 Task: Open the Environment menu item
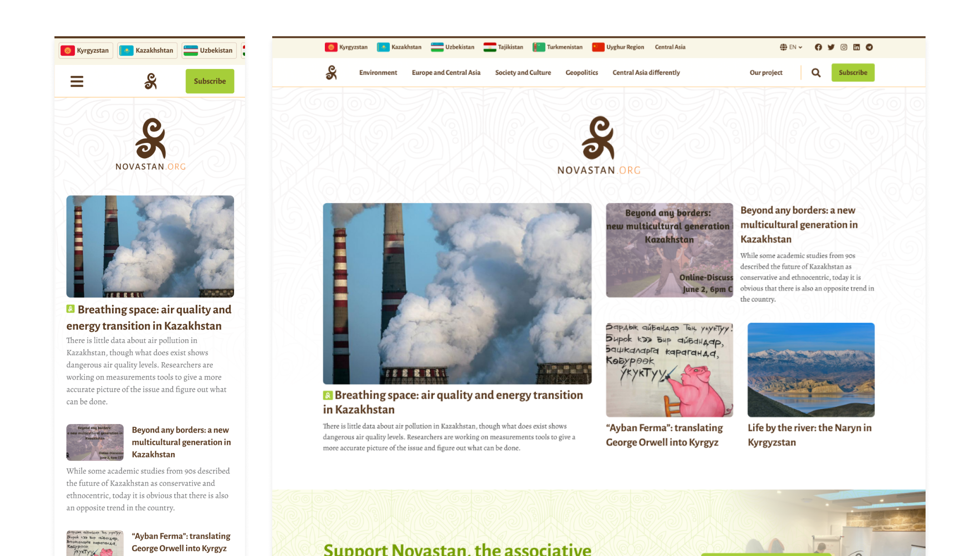pos(378,73)
